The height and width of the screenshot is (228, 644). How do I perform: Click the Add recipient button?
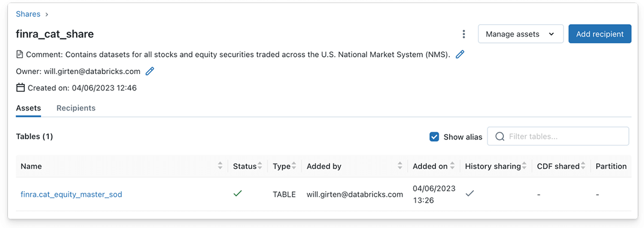pyautogui.click(x=599, y=34)
